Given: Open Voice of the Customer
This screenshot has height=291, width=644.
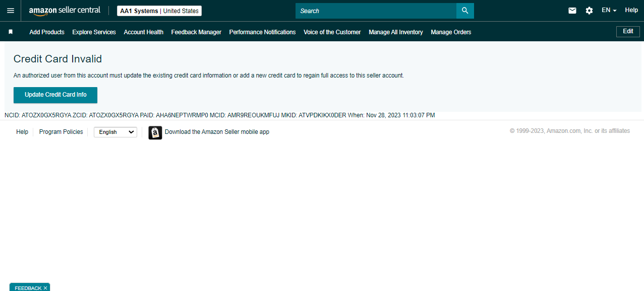Looking at the screenshot, I should point(332,32).
